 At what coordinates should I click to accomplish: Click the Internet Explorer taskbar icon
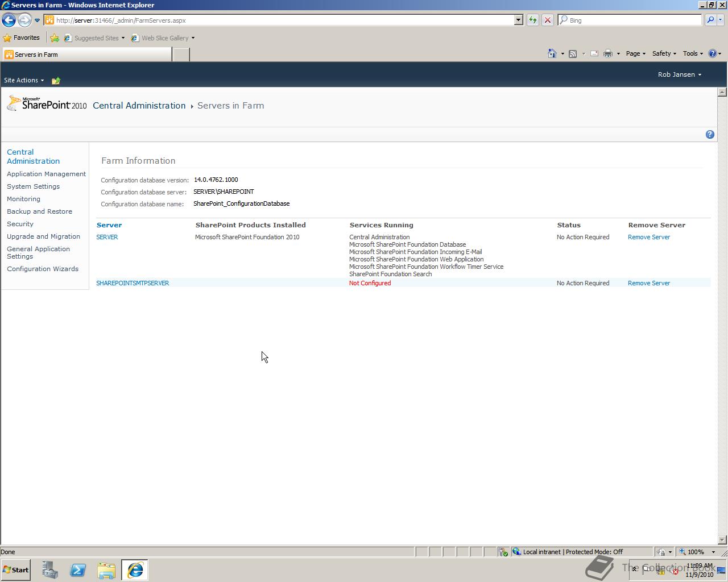pyautogui.click(x=135, y=570)
